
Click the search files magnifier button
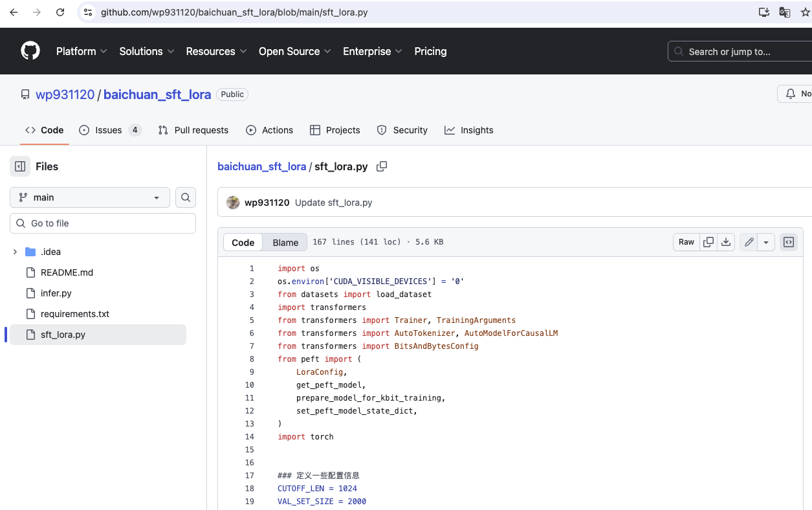pyautogui.click(x=186, y=197)
